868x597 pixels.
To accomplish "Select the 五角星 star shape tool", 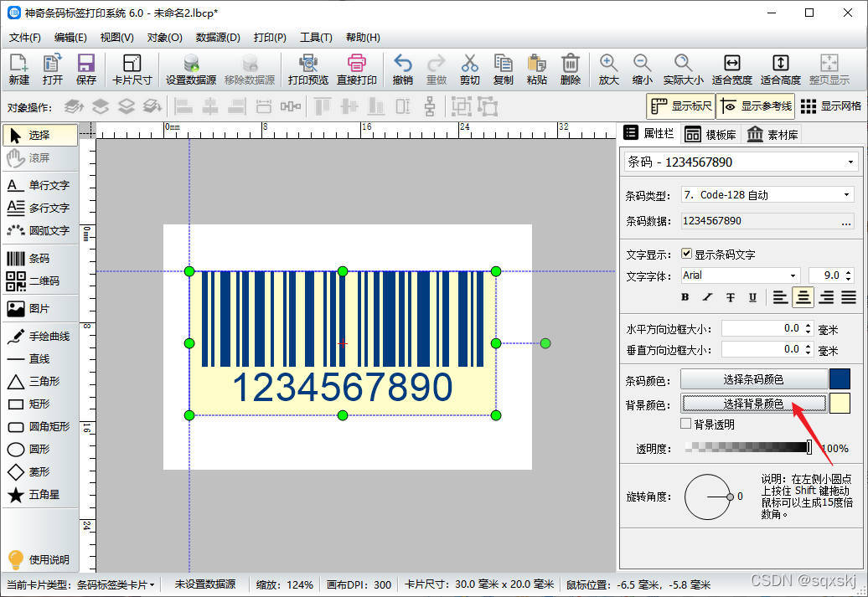I will coord(40,494).
